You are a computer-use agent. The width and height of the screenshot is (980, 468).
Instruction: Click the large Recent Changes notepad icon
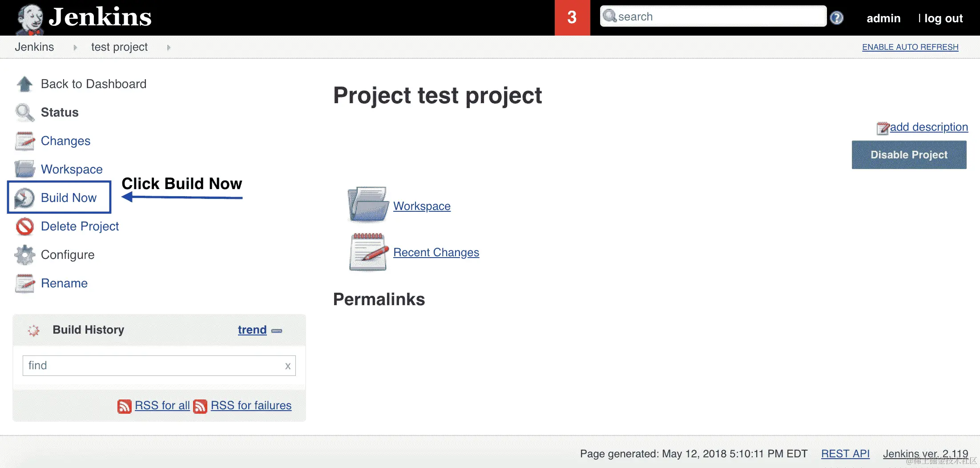[x=368, y=252]
